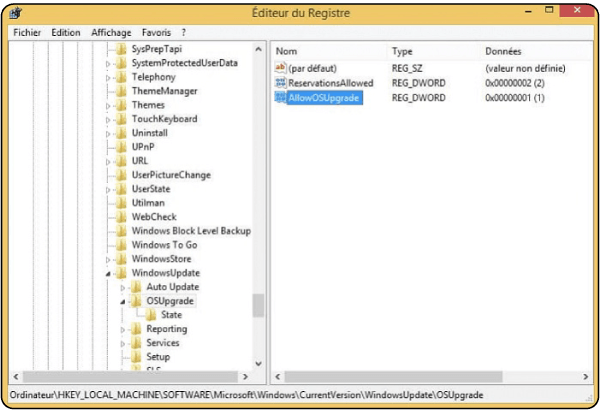Click the folder icon next to Windows To Go
Screen dimensions: 600x412
(x=121, y=245)
